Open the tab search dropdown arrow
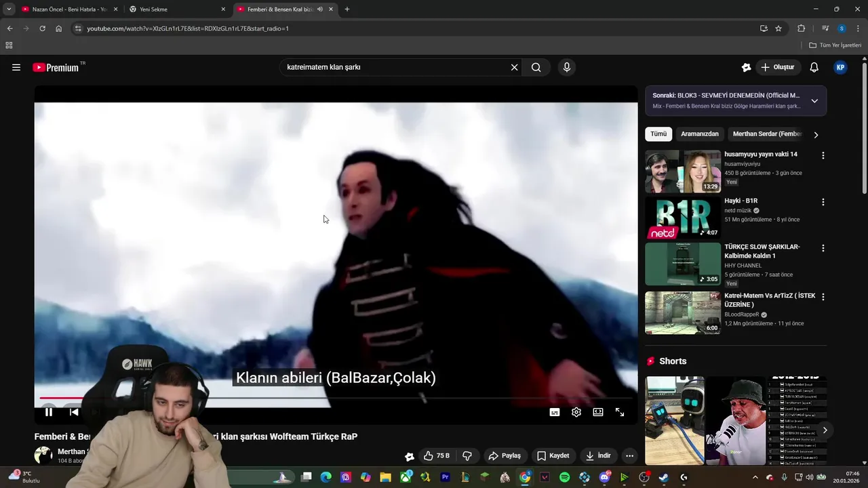 point(9,9)
